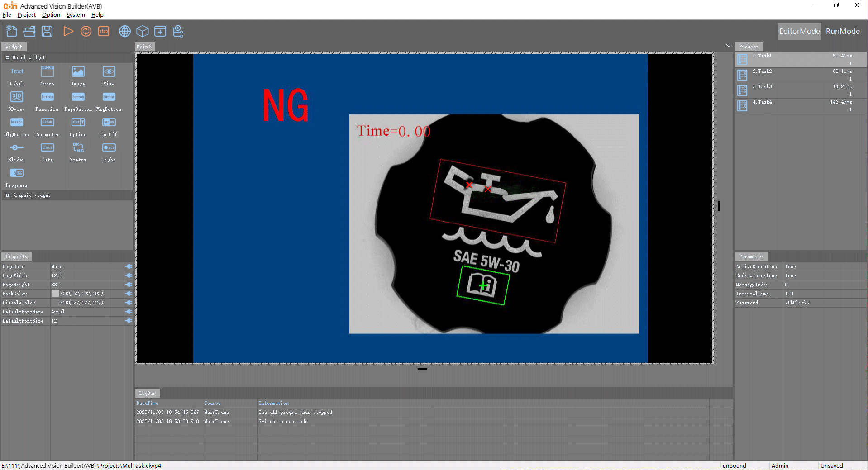Select the On-Off widget
Screen dimensions: 868x470
click(x=109, y=123)
